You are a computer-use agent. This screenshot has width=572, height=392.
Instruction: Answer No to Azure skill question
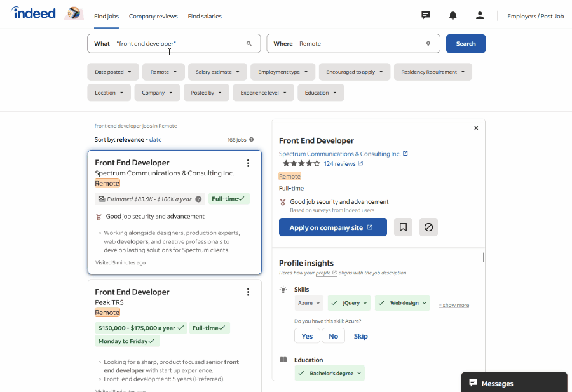(x=334, y=336)
